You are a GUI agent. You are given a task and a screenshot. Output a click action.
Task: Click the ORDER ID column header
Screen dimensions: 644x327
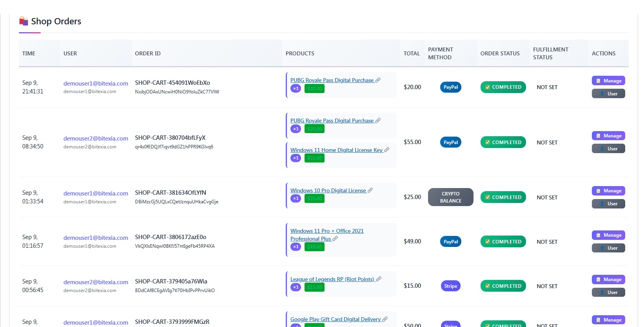[148, 53]
